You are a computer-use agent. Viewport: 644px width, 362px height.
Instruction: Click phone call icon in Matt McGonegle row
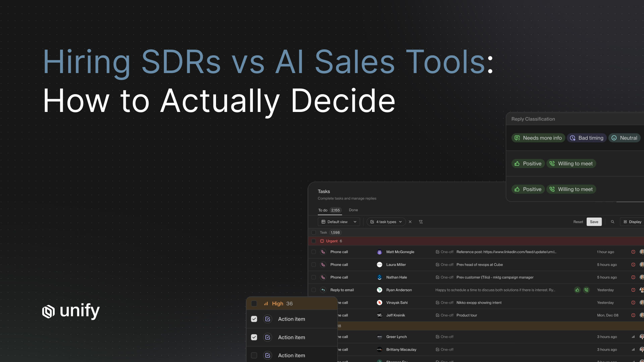323,252
